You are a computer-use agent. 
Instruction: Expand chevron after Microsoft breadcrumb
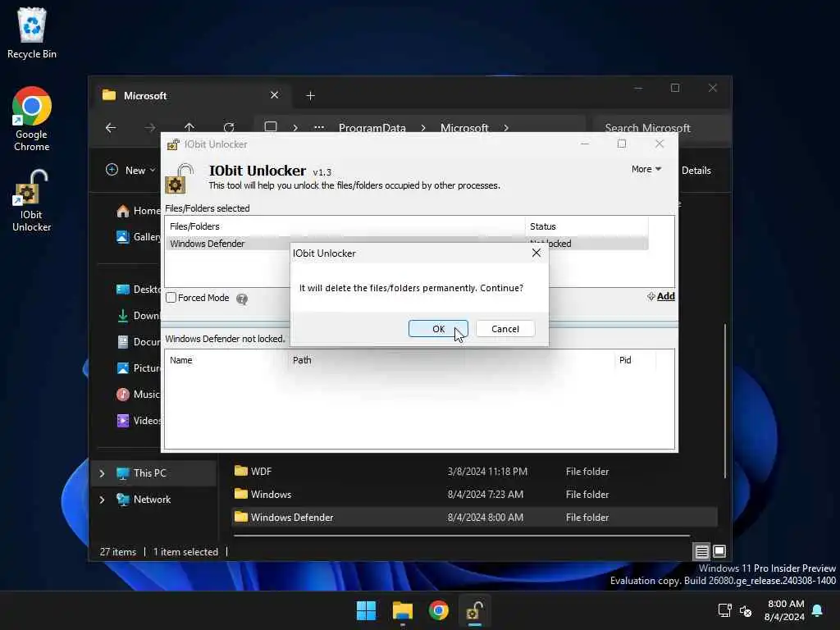(x=505, y=127)
